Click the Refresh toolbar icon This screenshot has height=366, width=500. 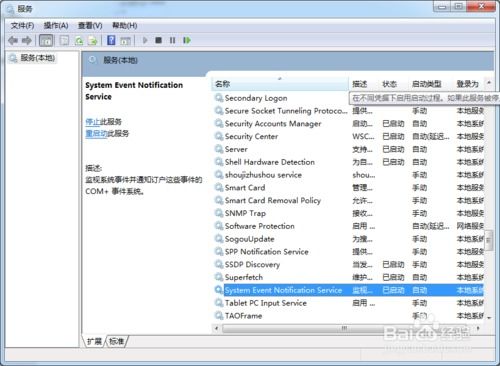(x=79, y=41)
